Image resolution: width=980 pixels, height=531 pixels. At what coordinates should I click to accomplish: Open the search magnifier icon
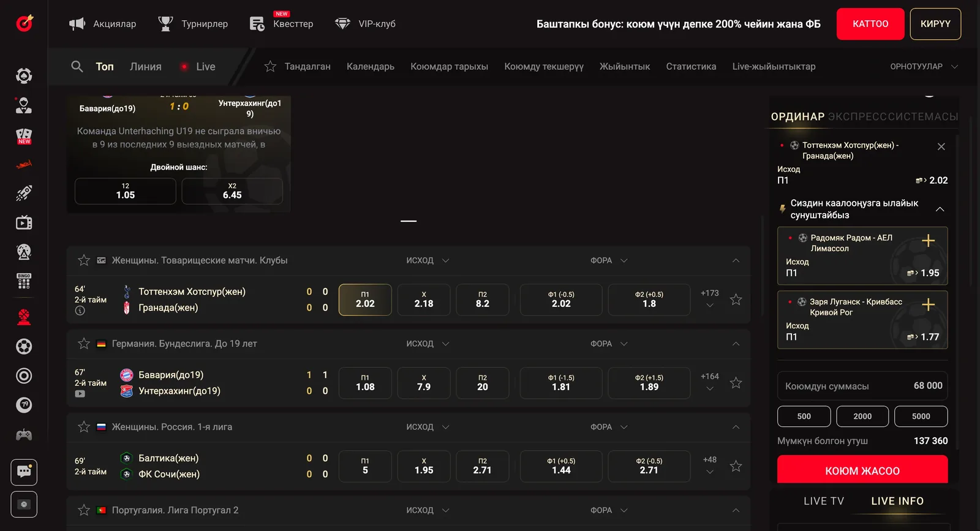(x=77, y=66)
